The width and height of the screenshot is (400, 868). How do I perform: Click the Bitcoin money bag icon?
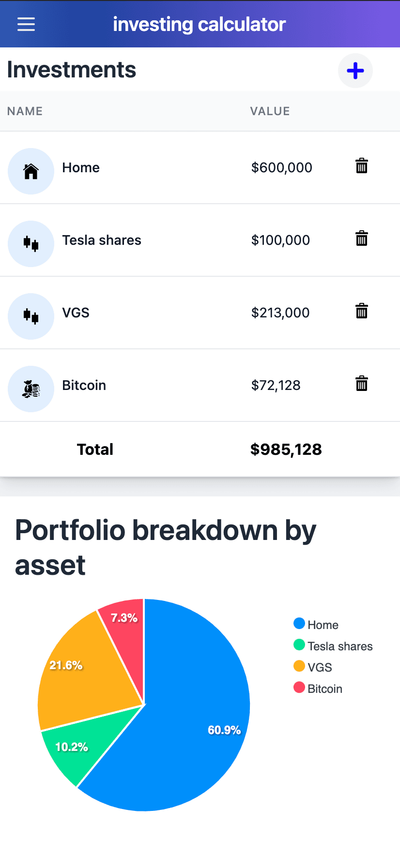click(x=31, y=389)
